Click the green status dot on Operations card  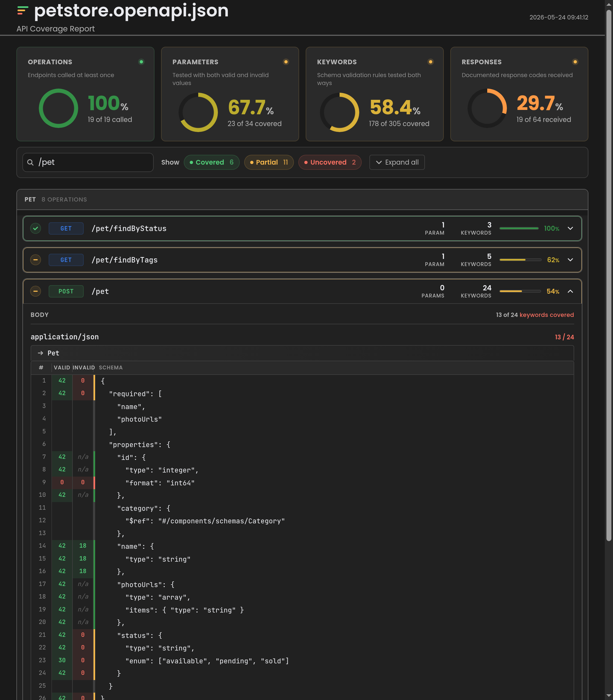(x=141, y=62)
